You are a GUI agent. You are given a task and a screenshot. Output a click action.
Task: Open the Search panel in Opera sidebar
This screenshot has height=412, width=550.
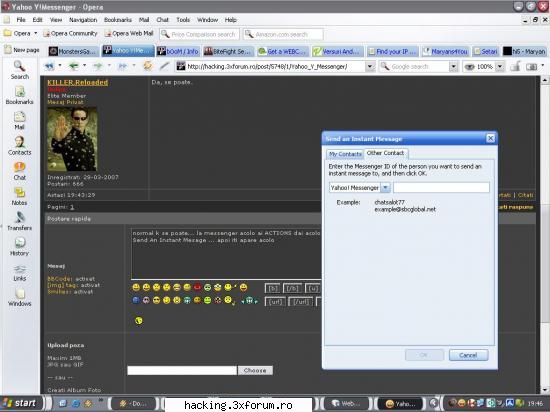click(19, 70)
